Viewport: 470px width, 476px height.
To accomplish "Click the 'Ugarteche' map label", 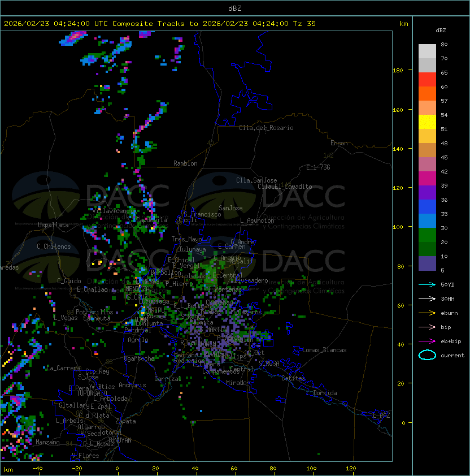I will [x=140, y=358].
